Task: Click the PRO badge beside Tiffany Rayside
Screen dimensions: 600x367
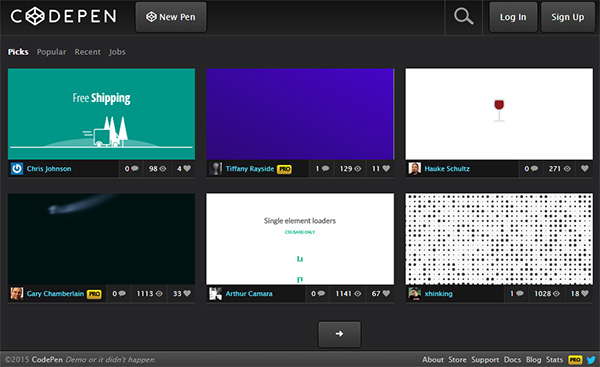Action: 284,169
